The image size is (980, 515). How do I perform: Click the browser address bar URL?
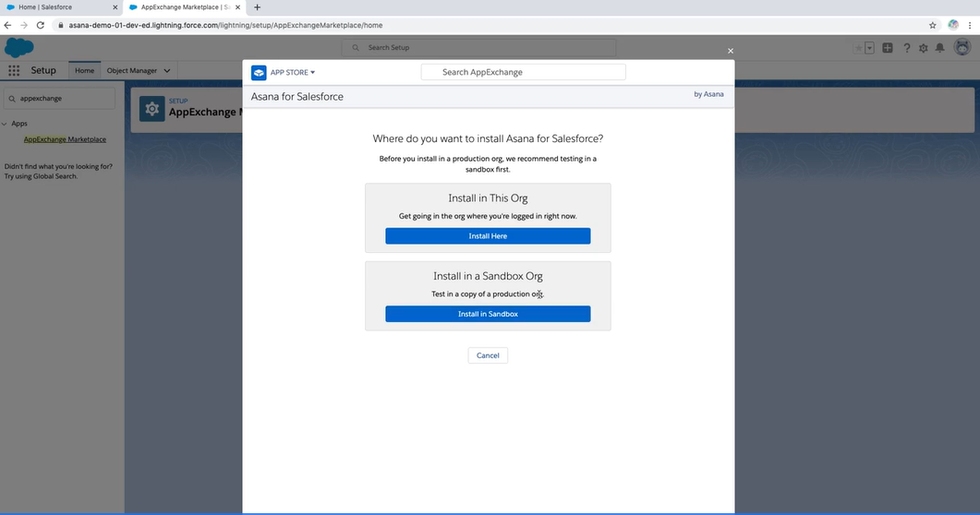(x=225, y=26)
